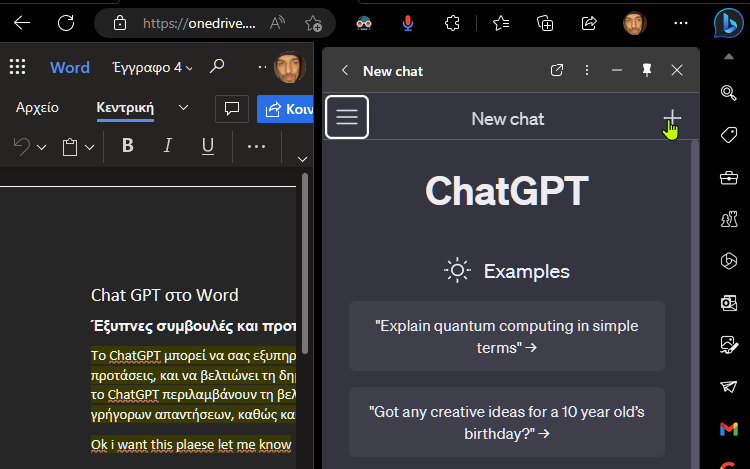Open the Word account profile picture
Image resolution: width=750 pixels, height=469 pixels.
pyautogui.click(x=289, y=67)
